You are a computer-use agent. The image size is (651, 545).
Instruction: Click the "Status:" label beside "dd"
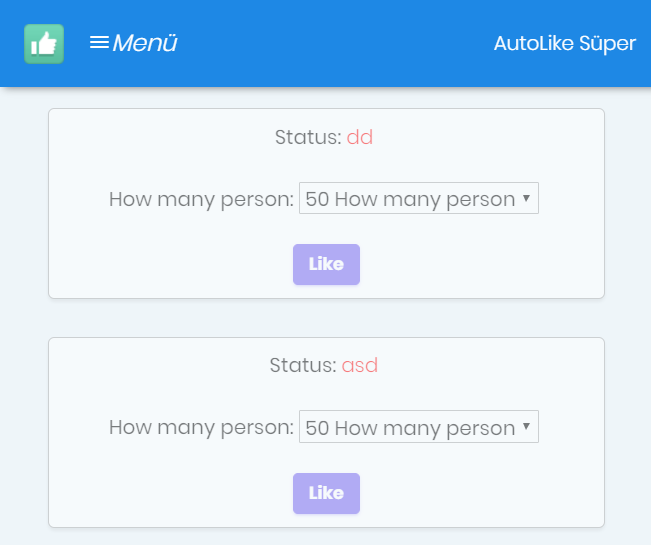pyautogui.click(x=308, y=138)
